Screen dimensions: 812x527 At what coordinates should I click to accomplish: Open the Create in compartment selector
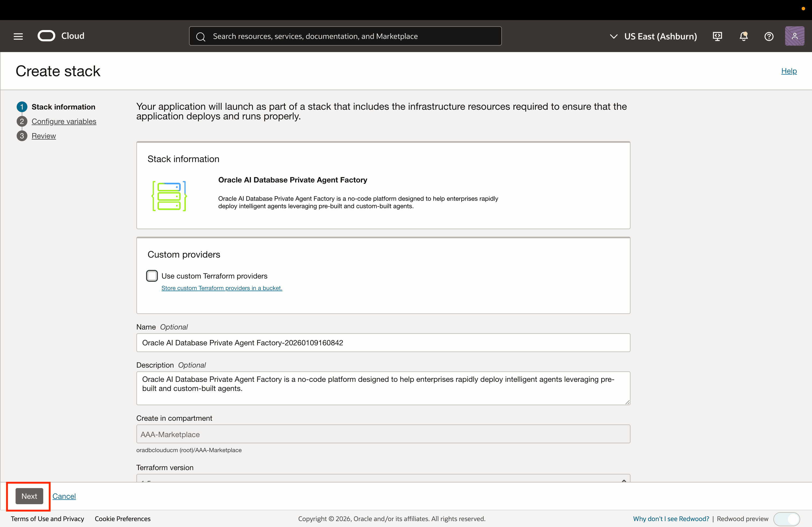point(382,434)
